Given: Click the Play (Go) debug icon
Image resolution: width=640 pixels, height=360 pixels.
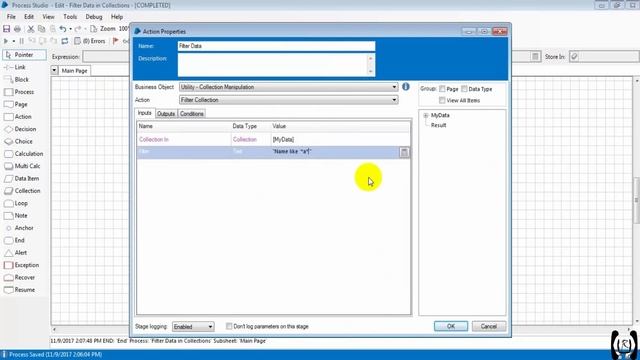Looking at the screenshot, I should click(x=6, y=41).
